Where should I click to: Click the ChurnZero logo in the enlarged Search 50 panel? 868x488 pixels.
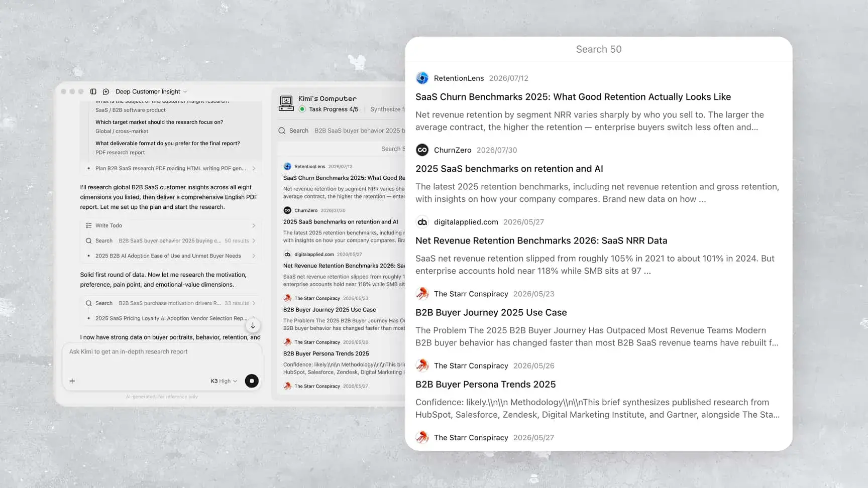(x=422, y=150)
